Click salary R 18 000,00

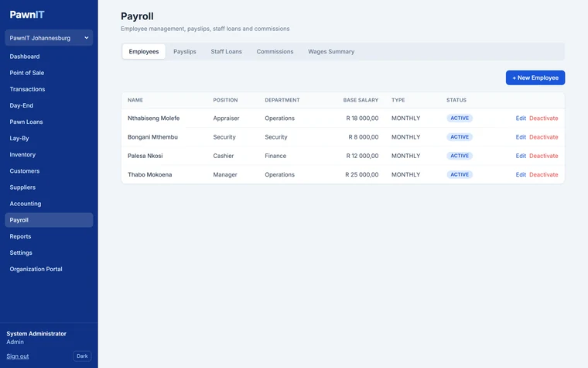pos(362,119)
